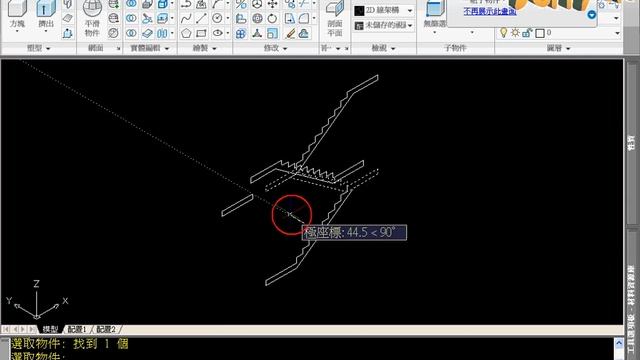Select the move tool with four arrows
The image size is (640, 360).
272,4
